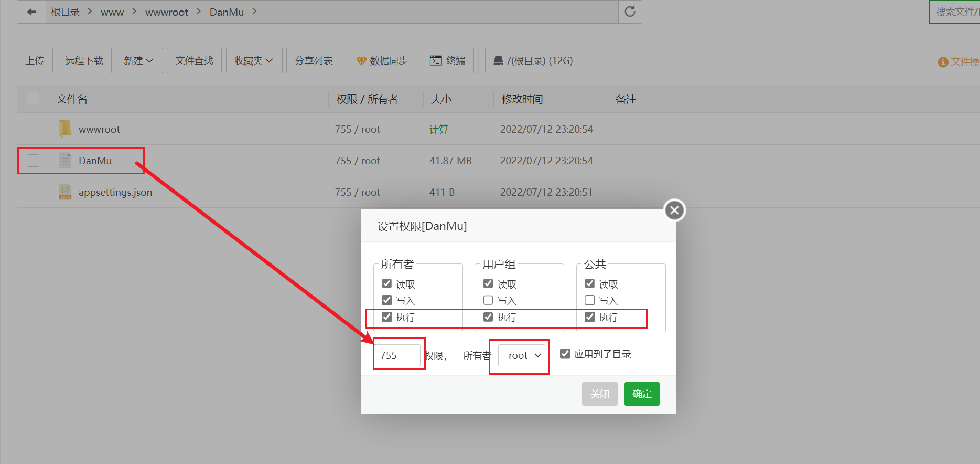Toggle 应用到子目录 checkbox

pyautogui.click(x=565, y=353)
